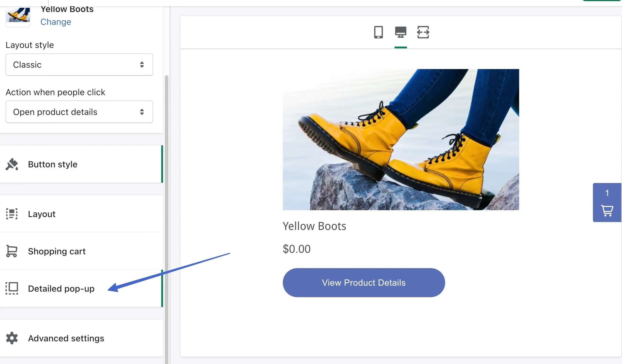Click the Layout section icon

click(12, 214)
